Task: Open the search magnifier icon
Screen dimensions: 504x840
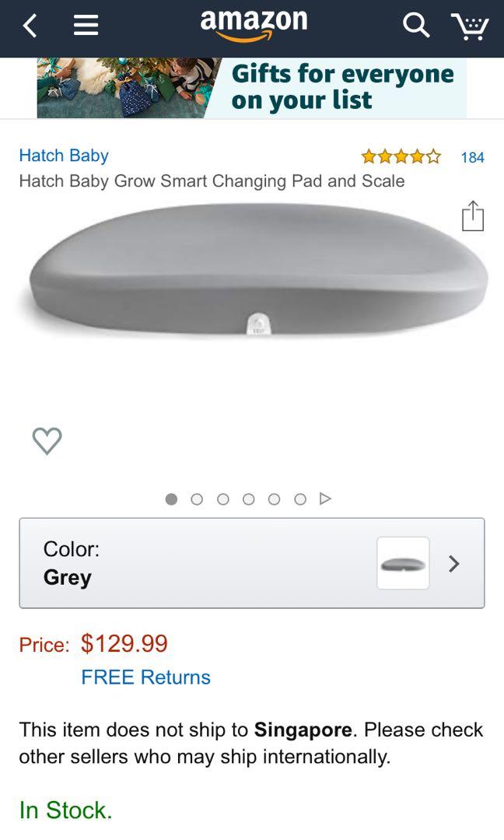Action: (416, 25)
